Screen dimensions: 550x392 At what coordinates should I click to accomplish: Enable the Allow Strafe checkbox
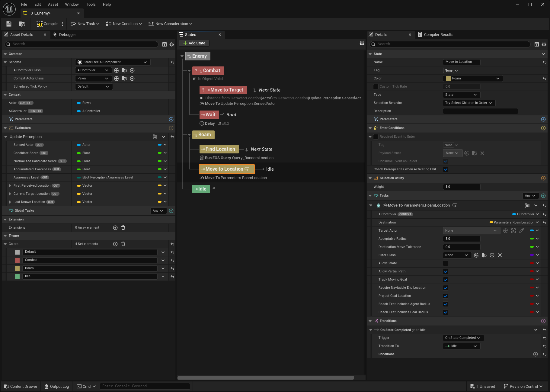pyautogui.click(x=446, y=263)
